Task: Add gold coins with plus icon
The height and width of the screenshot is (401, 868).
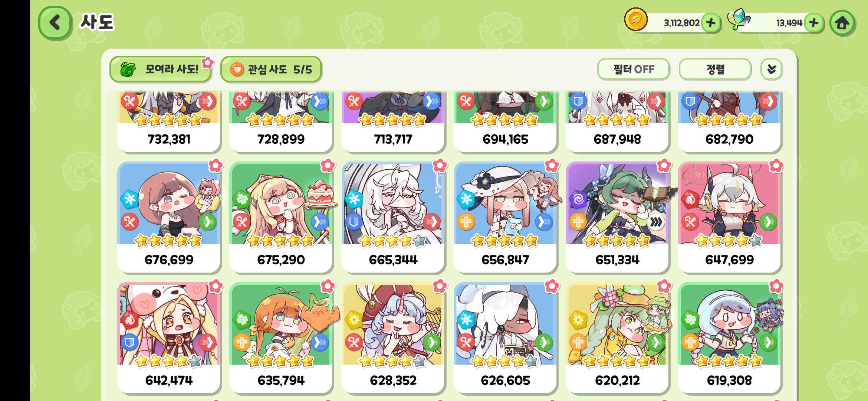Action: point(711,23)
